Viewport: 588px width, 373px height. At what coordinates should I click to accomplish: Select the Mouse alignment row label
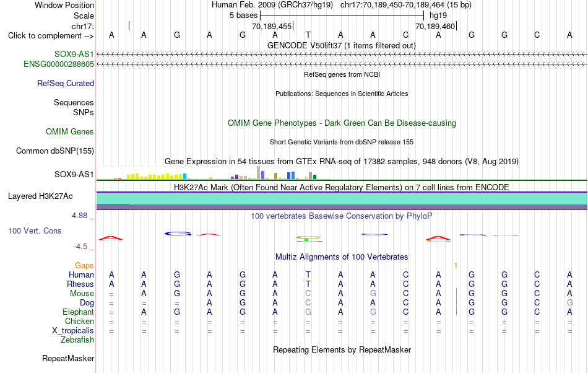tap(82, 294)
